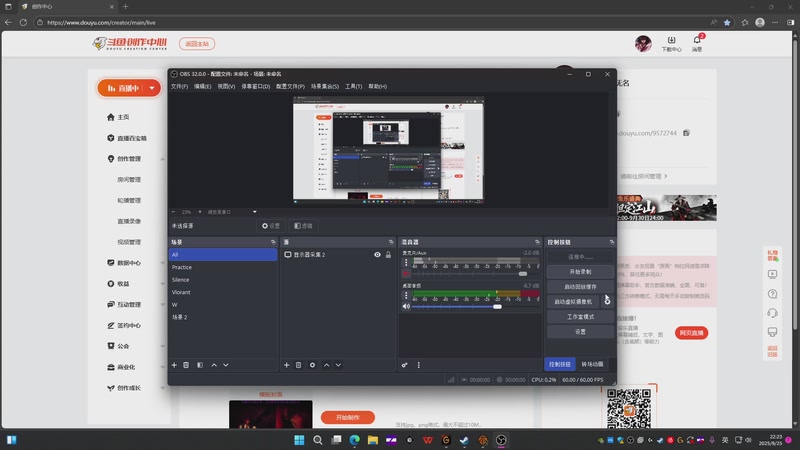Move selected scene up
Viewport: 800px width, 450px height.
[x=214, y=365]
